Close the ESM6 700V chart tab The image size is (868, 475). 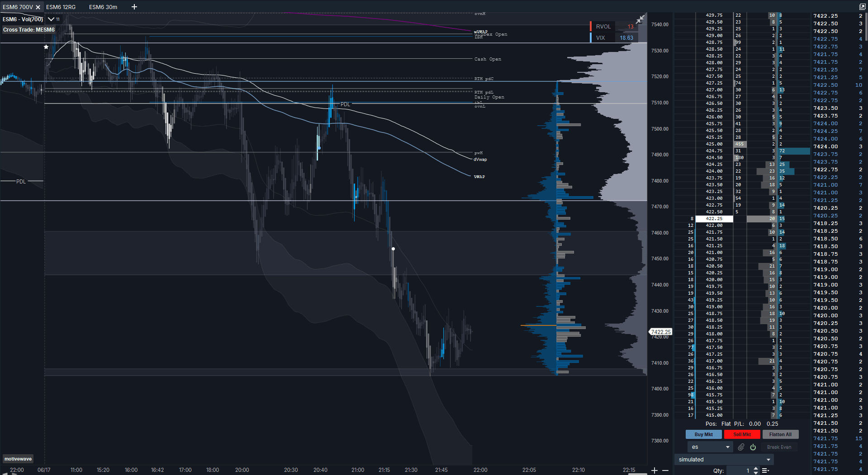tap(38, 7)
